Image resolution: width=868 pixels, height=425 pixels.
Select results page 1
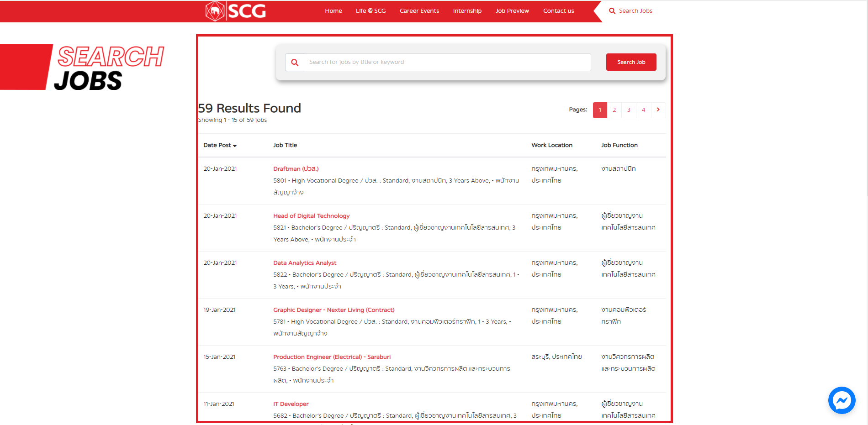pyautogui.click(x=600, y=110)
